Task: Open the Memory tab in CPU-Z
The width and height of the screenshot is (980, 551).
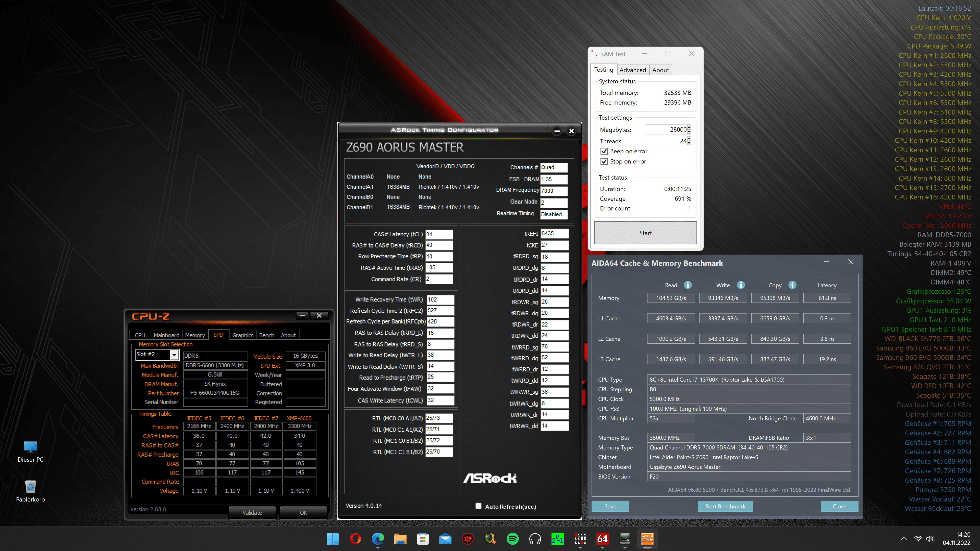Action: 195,335
